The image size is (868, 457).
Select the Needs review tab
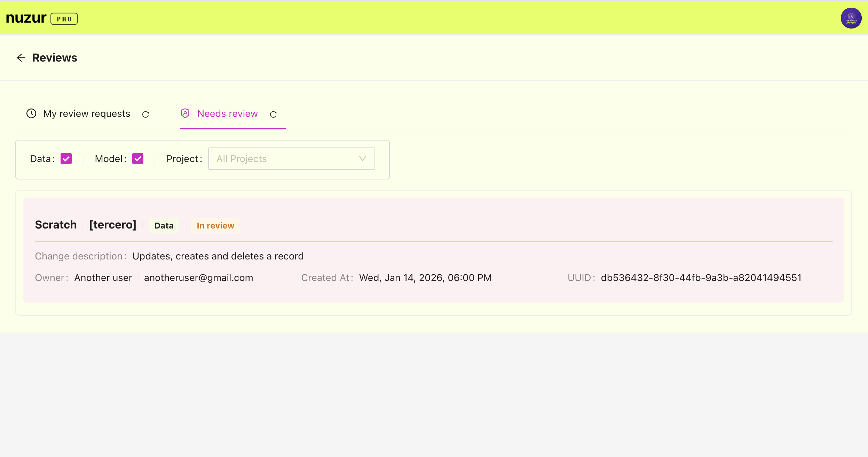227,114
